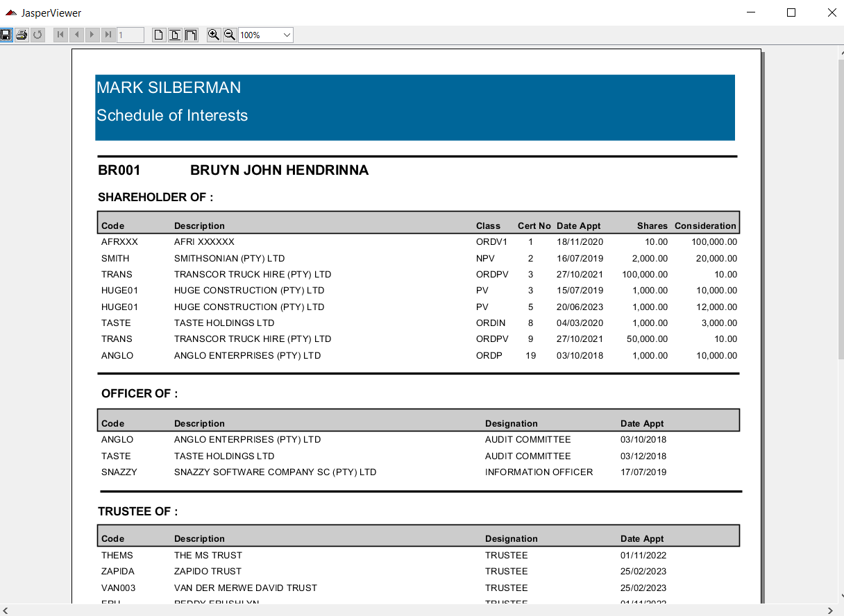Screen dimensions: 844x616
Task: Go to the previous page
Action: (x=76, y=35)
